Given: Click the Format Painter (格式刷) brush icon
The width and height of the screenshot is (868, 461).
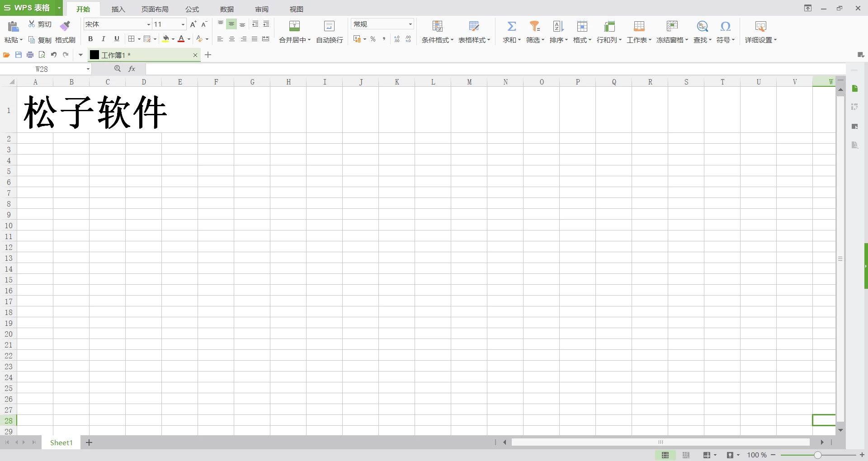Looking at the screenshot, I should 66,25.
